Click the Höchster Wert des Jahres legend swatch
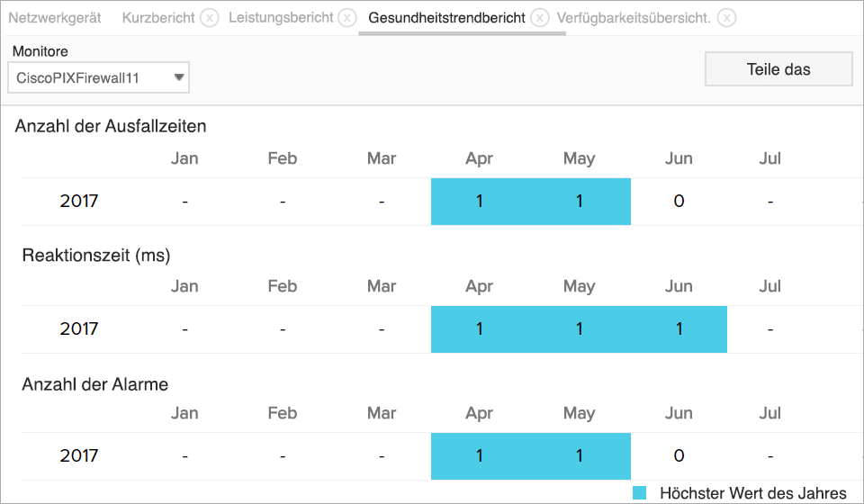Viewport: 864px width, 504px height. [x=640, y=493]
